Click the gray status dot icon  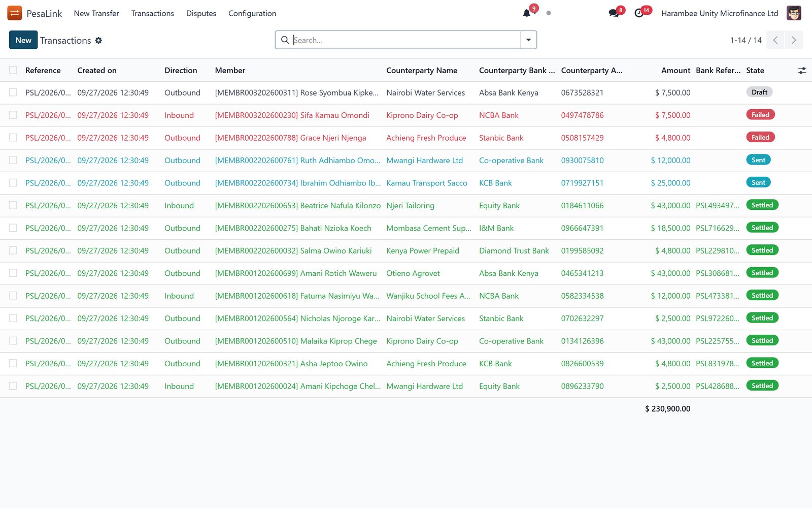click(549, 13)
